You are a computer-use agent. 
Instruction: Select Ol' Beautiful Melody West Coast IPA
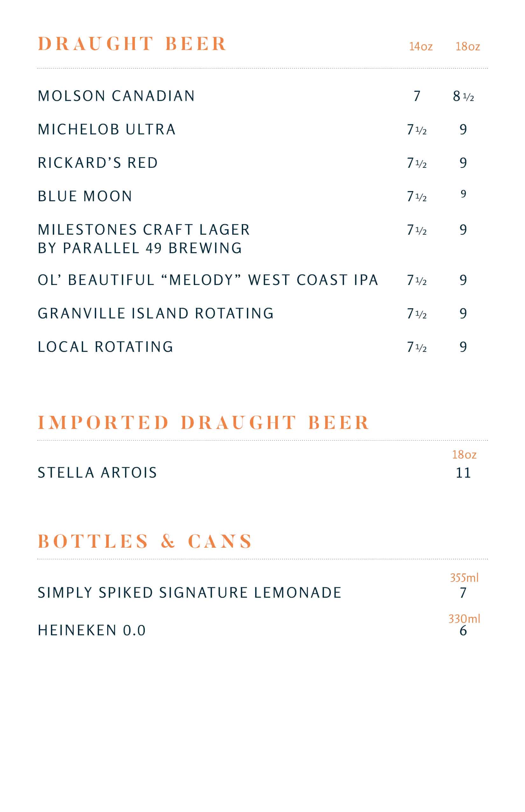tap(208, 280)
